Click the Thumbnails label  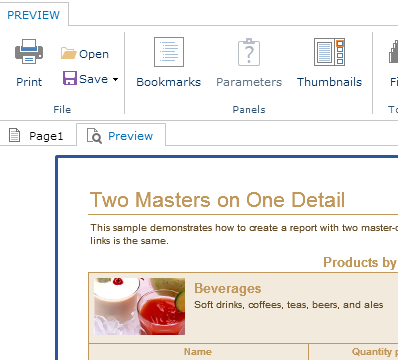(329, 82)
